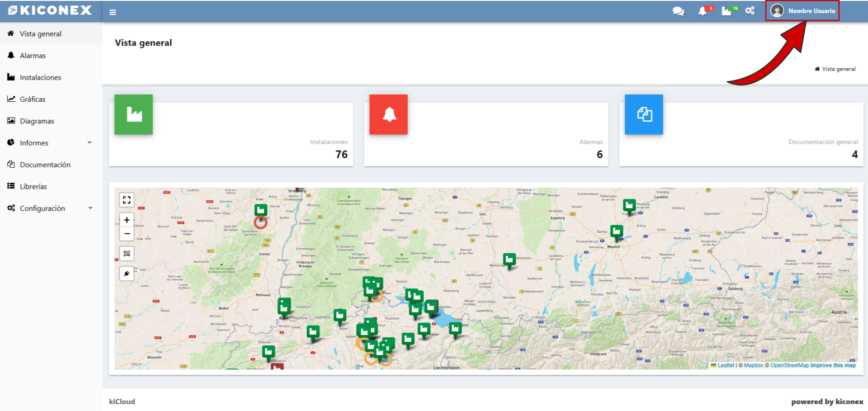Zoom in on the map
Image resolution: width=868 pixels, height=411 pixels.
coord(127,220)
